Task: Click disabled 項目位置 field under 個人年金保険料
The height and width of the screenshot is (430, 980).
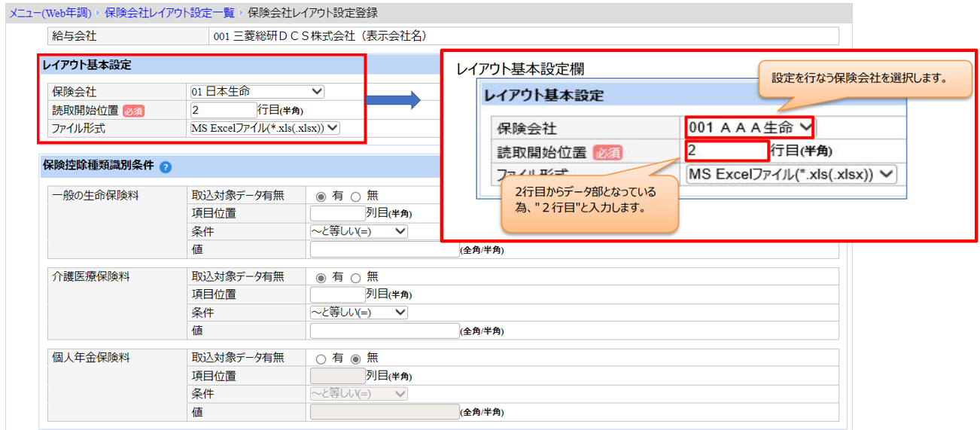Action: 337,376
